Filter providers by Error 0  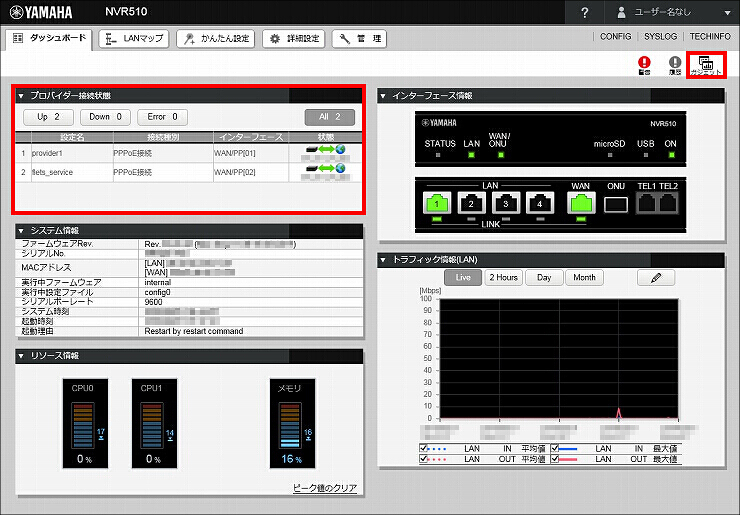pyautogui.click(x=162, y=117)
